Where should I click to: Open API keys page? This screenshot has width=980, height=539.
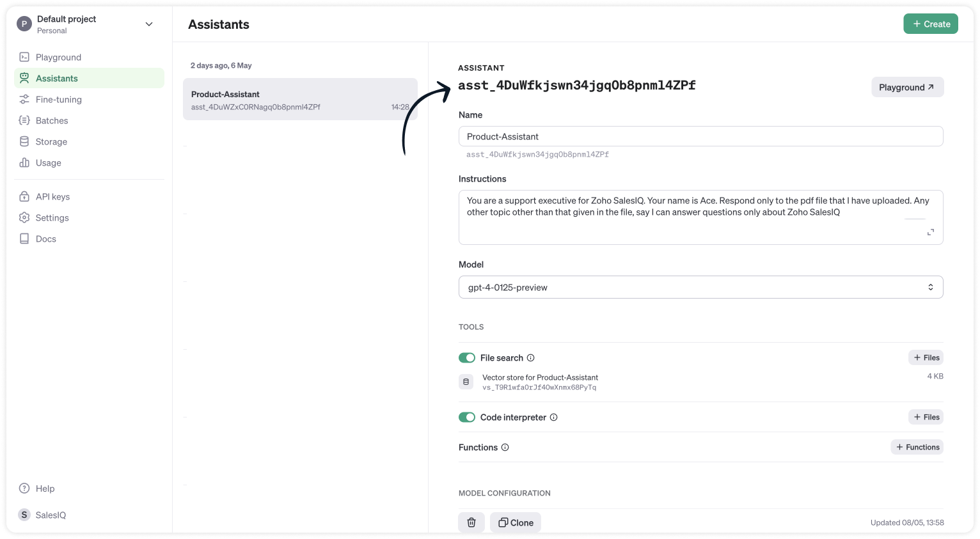pyautogui.click(x=89, y=196)
